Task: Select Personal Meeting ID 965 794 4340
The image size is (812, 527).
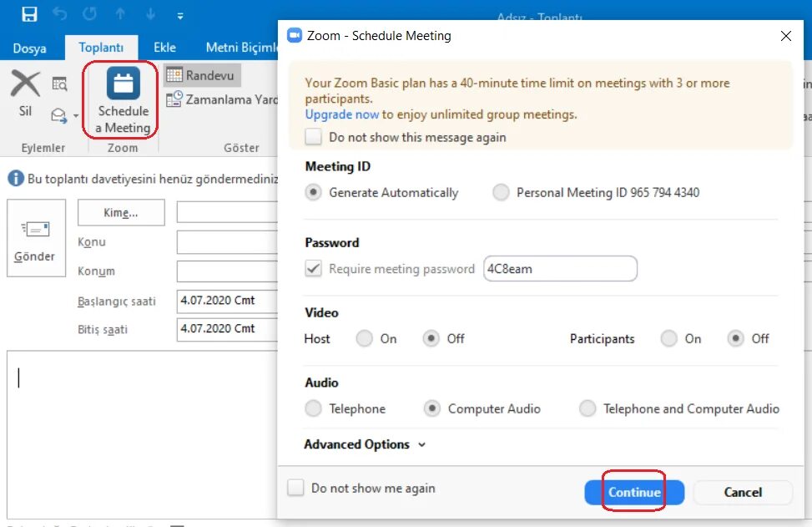Action: [501, 192]
